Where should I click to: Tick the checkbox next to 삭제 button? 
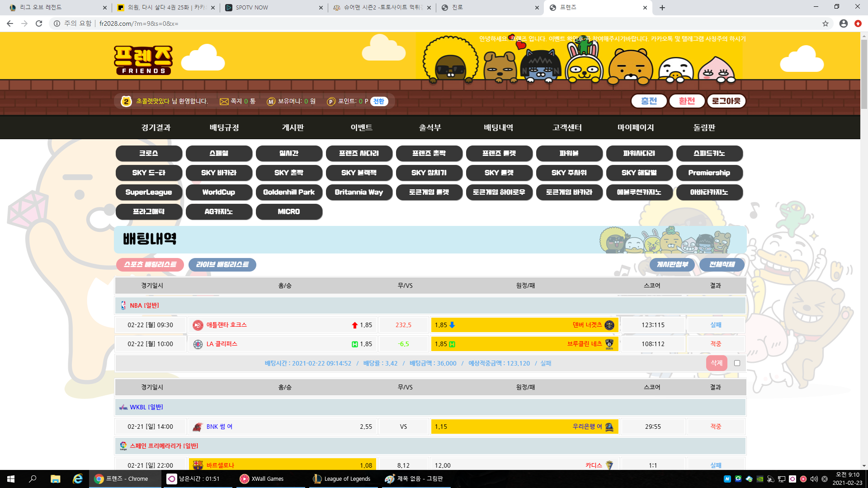(737, 363)
